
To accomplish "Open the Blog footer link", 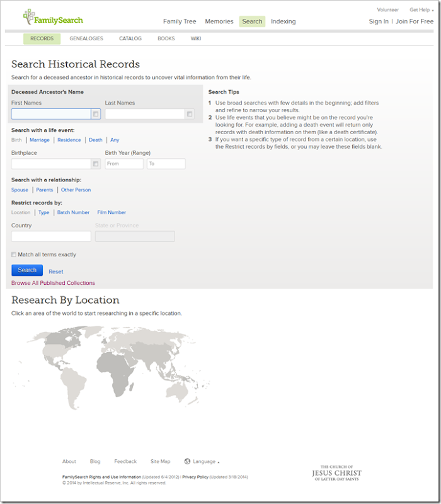I will coord(95,462).
